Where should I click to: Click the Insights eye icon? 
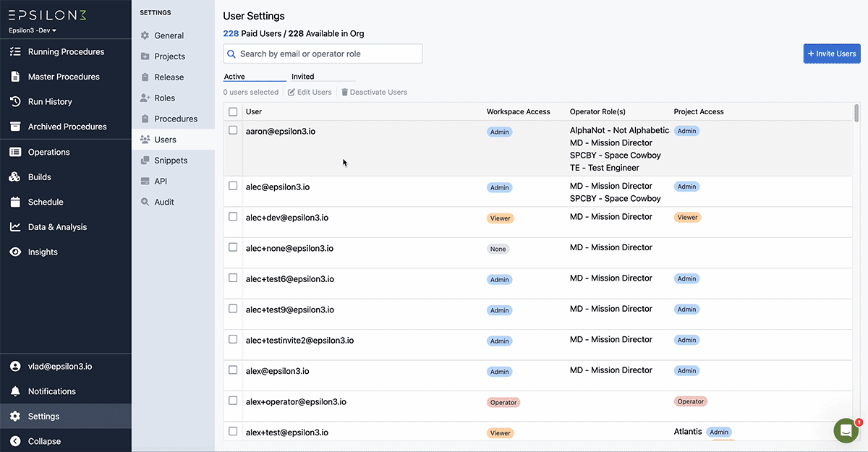tap(15, 252)
